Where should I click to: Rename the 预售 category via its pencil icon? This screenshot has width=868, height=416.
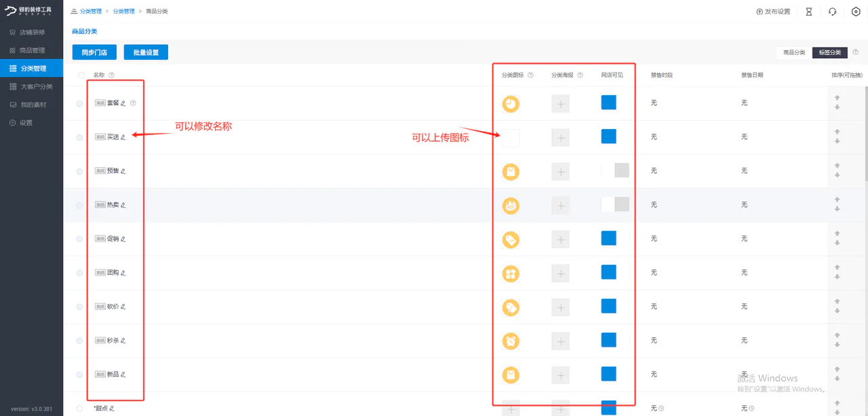[x=123, y=171]
